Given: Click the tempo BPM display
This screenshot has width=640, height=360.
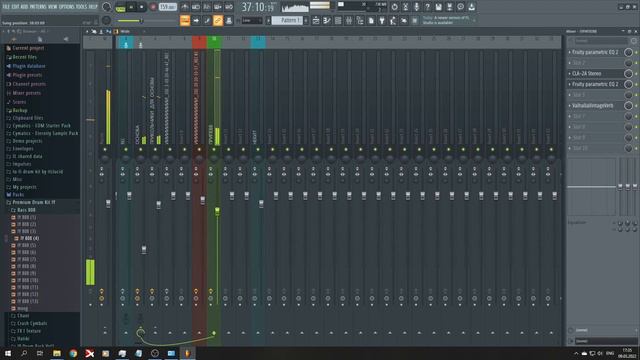Looking at the screenshot, I should click(x=167, y=7).
